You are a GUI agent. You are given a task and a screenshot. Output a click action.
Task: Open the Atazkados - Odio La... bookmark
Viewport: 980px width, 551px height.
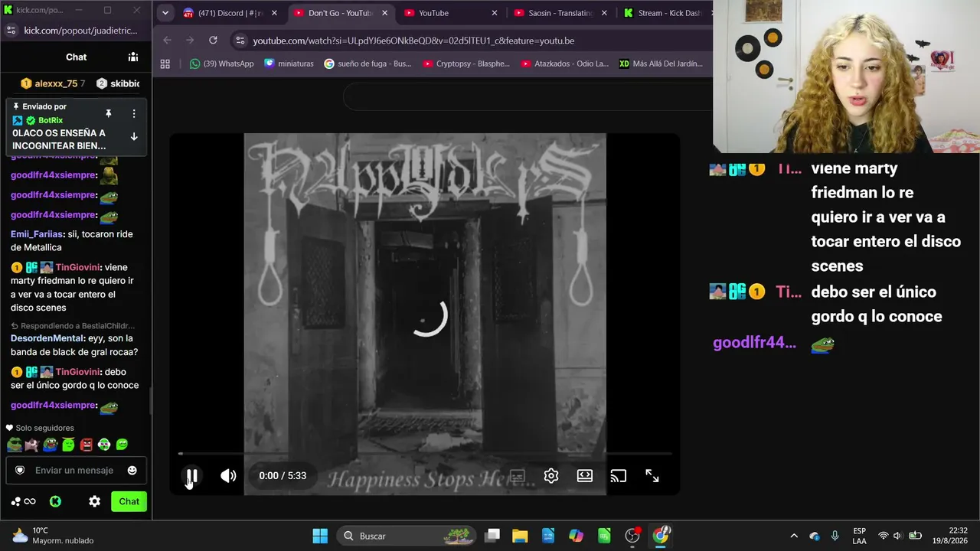(x=565, y=64)
